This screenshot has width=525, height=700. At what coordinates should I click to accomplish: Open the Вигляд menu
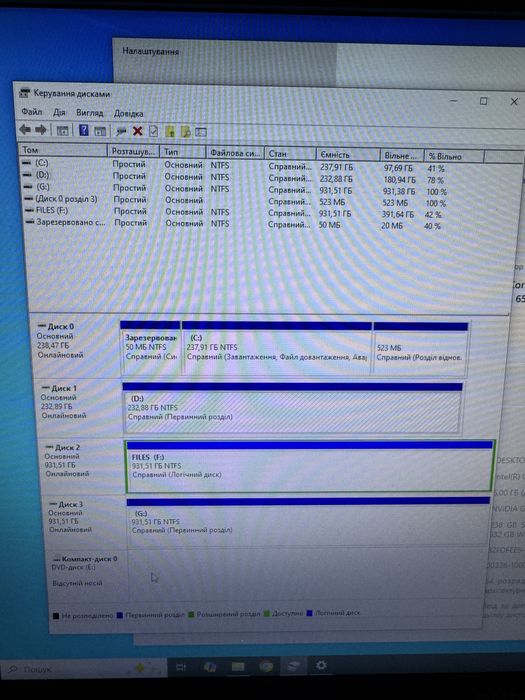(89, 112)
